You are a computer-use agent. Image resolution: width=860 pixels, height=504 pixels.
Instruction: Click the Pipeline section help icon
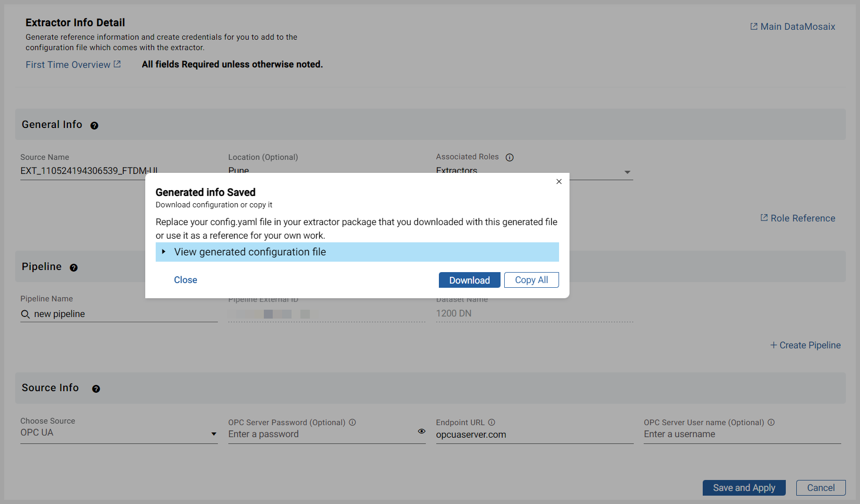[74, 267]
